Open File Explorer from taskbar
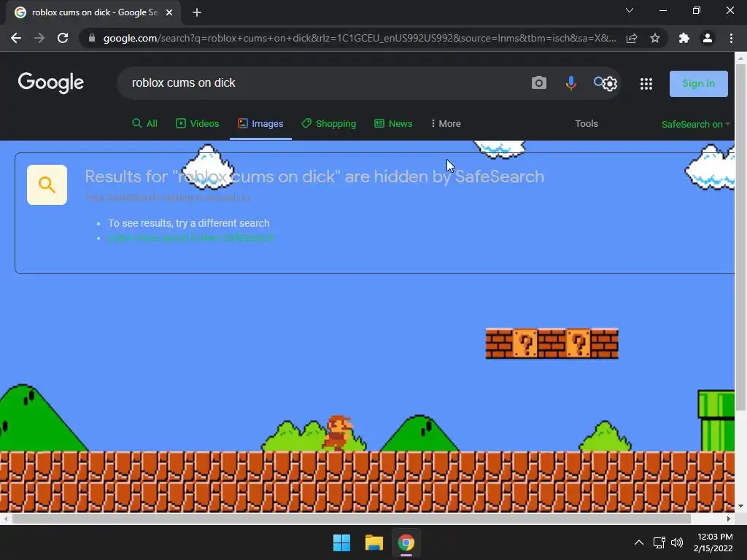Image resolution: width=747 pixels, height=560 pixels. [x=374, y=542]
